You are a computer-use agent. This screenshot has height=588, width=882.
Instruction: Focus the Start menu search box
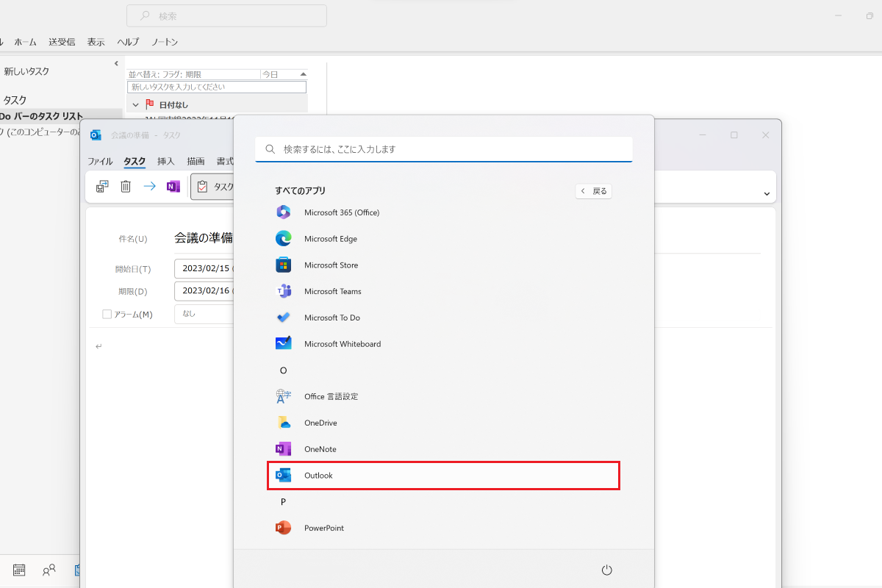click(x=444, y=149)
